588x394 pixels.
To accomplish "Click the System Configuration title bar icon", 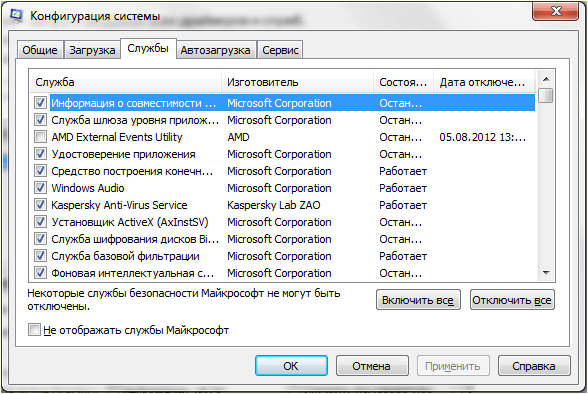I will pyautogui.click(x=16, y=15).
